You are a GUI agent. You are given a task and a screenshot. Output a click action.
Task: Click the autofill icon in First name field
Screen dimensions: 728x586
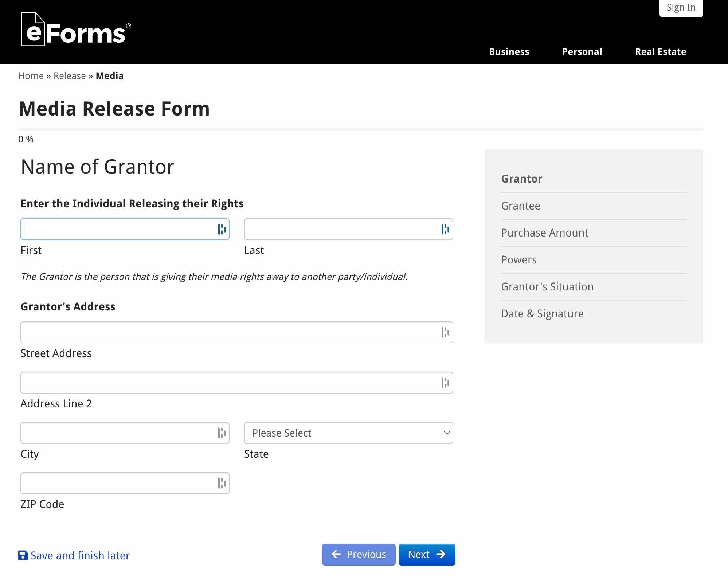221,228
